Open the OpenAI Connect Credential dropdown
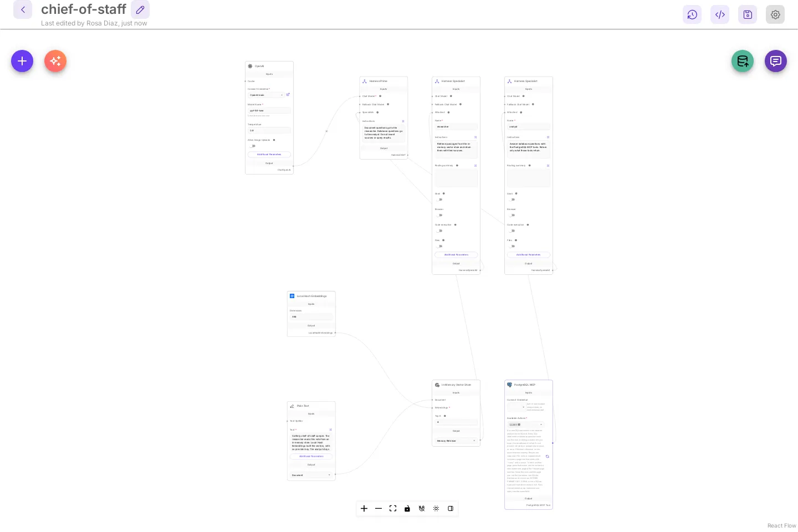This screenshot has width=798, height=532. pyautogui.click(x=266, y=95)
